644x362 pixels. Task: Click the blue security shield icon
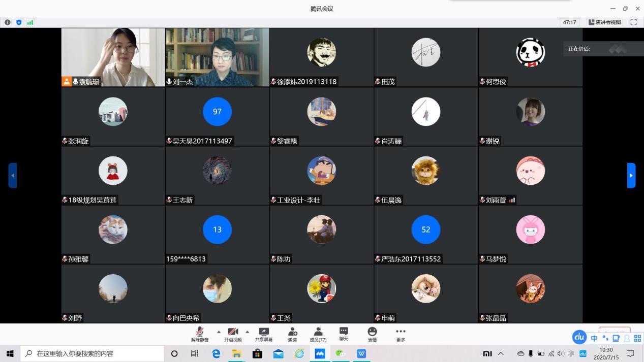pos(19,22)
